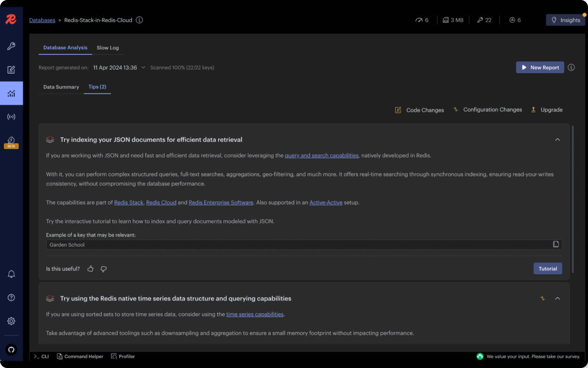Switch to the Data Summary tab

[x=61, y=87]
